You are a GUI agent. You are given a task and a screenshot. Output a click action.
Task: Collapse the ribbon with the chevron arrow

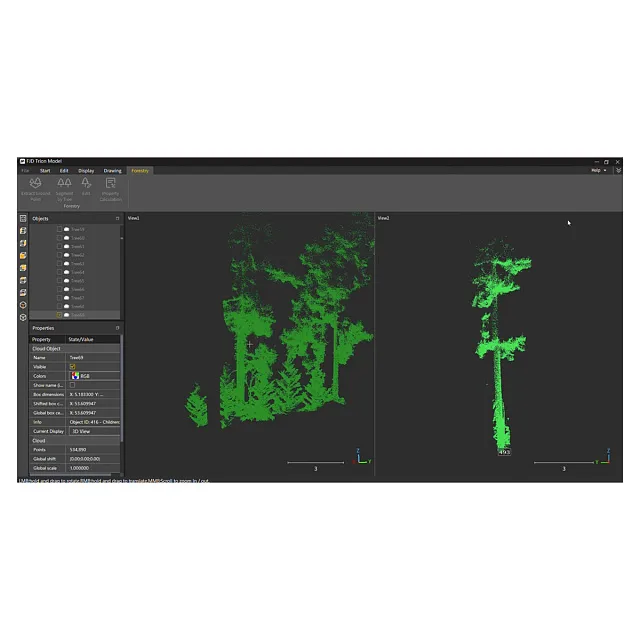(x=618, y=170)
